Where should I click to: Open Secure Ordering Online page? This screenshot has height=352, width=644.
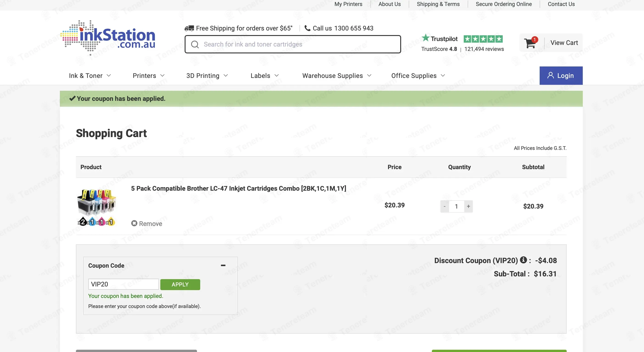(503, 4)
